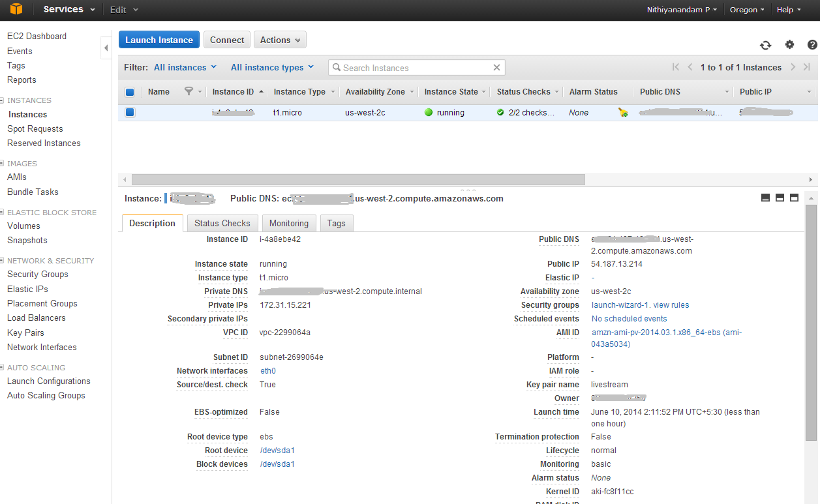The image size is (820, 504).
Task: Click the green running status dot
Action: [429, 112]
